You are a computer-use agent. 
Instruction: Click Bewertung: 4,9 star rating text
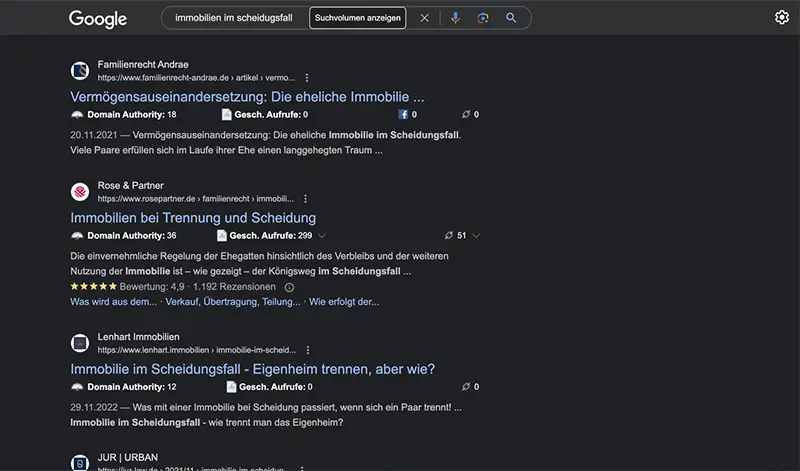(x=152, y=287)
